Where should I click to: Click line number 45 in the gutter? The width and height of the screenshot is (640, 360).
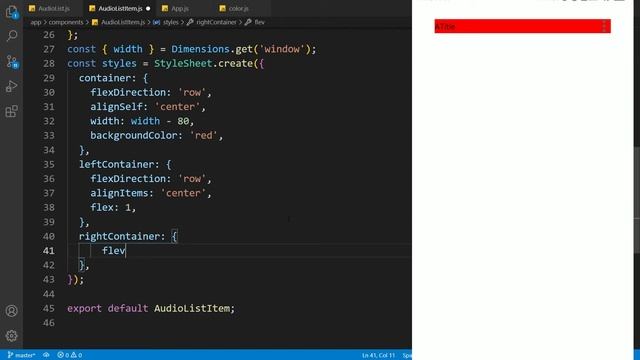tap(49, 309)
